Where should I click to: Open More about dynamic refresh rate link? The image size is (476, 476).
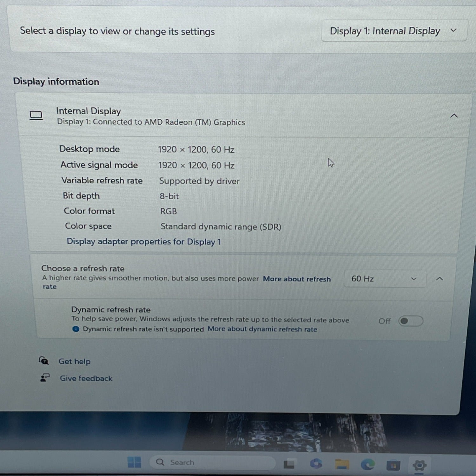point(262,329)
